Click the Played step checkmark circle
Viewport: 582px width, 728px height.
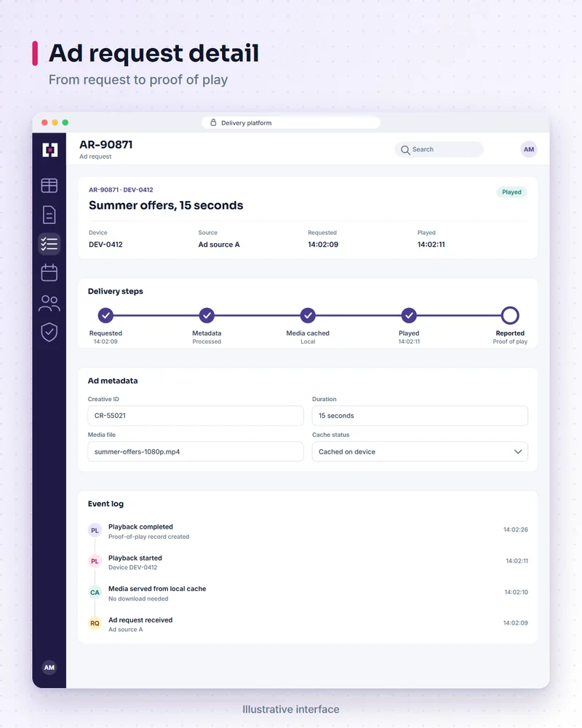click(x=409, y=315)
